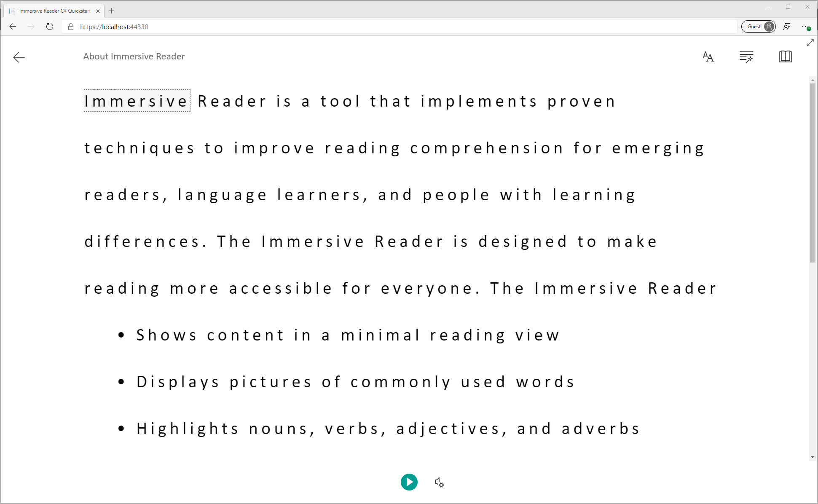The height and width of the screenshot is (504, 818).
Task: Navigate back using browser back button
Action: click(13, 26)
